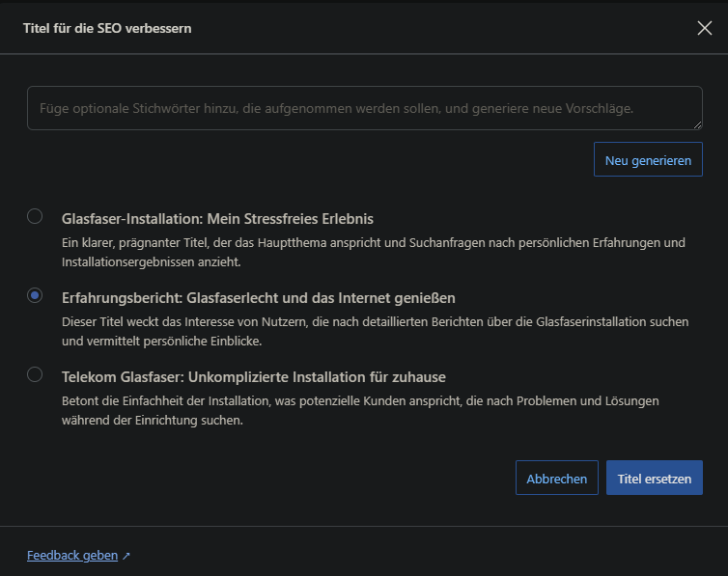Close the SEO title dialog with X
Viewport: 728px width, 576px height.
click(704, 28)
